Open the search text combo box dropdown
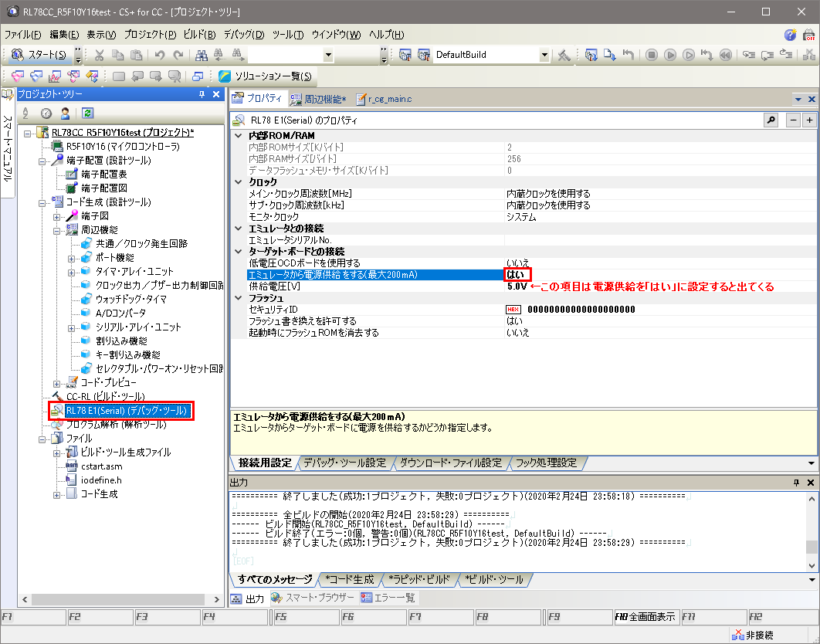Image resolution: width=820 pixels, height=644 pixels. pos(328,55)
